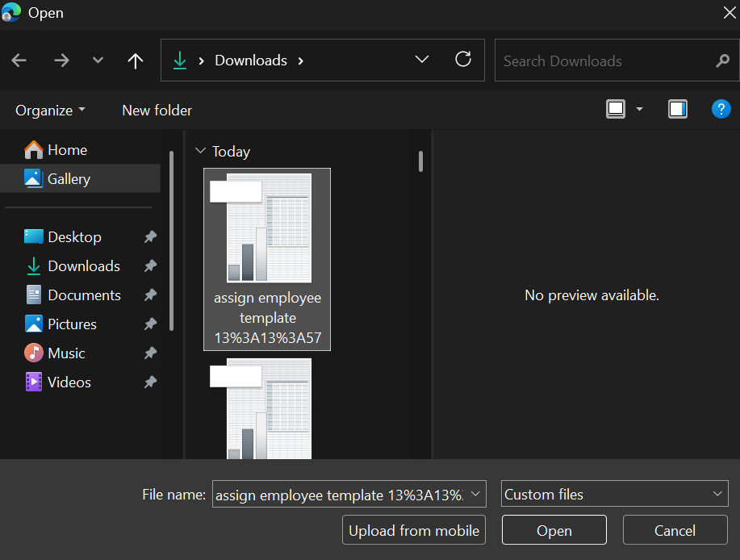The height and width of the screenshot is (560, 740).
Task: Cancel the Open dialog
Action: [x=675, y=530]
